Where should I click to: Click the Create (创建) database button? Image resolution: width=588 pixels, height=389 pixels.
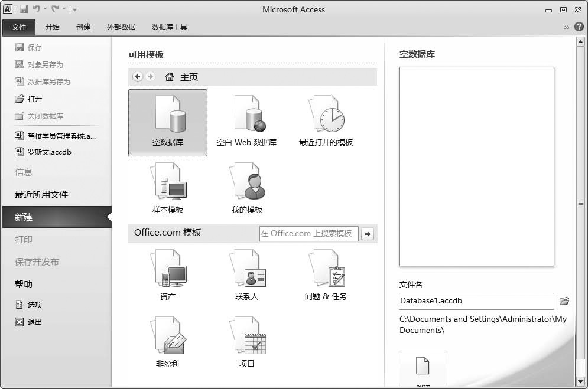tap(423, 369)
